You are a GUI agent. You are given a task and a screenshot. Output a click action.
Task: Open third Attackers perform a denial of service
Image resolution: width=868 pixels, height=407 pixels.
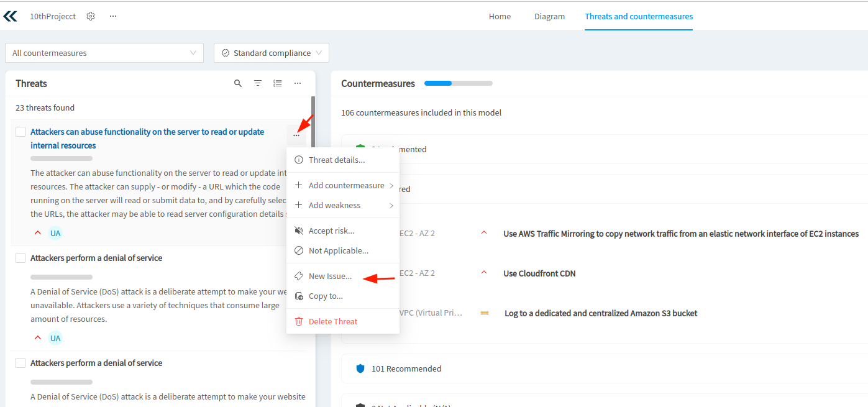point(96,363)
